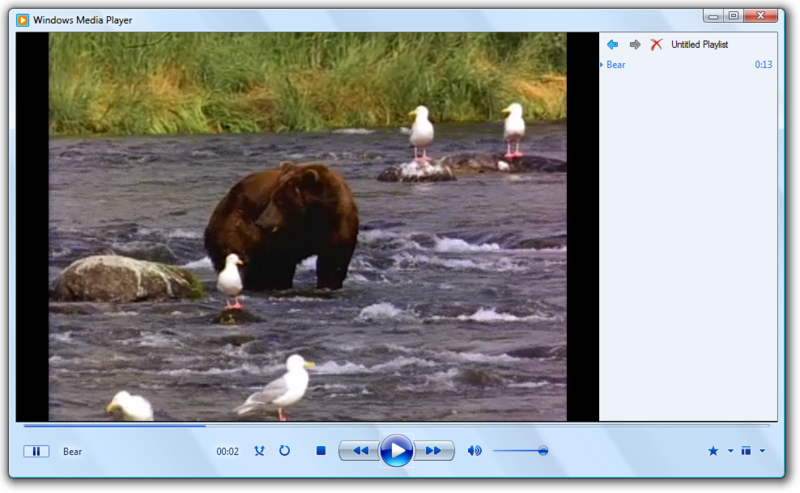Viewport: 800px width, 493px height.
Task: Skip to next track with fast-forward button
Action: [435, 451]
